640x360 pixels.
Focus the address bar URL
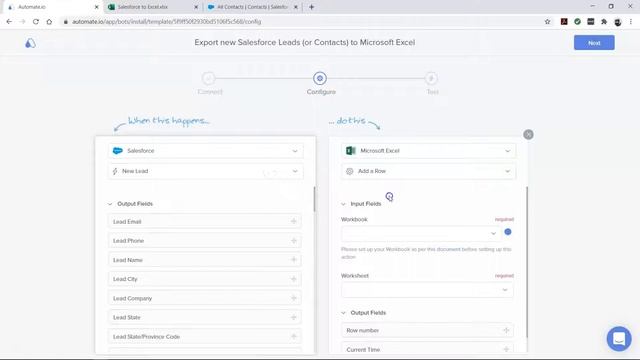167,22
